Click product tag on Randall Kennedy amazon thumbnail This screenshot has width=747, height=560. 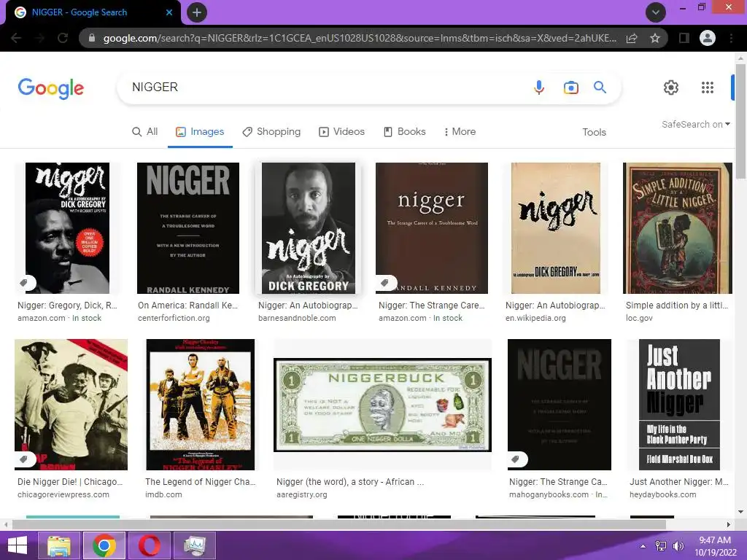tap(386, 283)
